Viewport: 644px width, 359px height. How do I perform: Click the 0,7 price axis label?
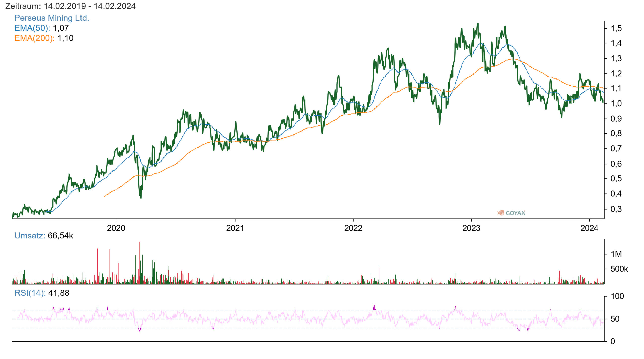coord(616,149)
